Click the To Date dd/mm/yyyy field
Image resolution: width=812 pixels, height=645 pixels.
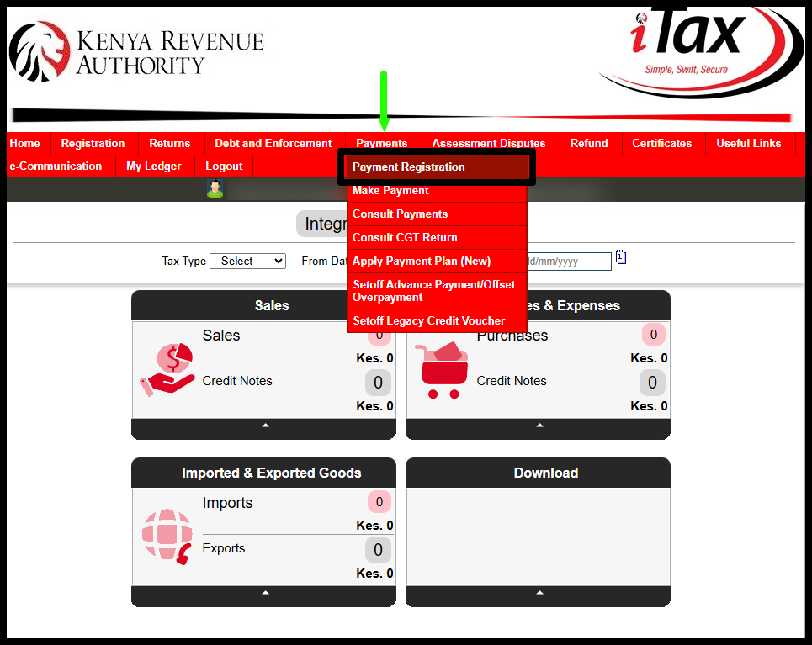click(x=569, y=262)
